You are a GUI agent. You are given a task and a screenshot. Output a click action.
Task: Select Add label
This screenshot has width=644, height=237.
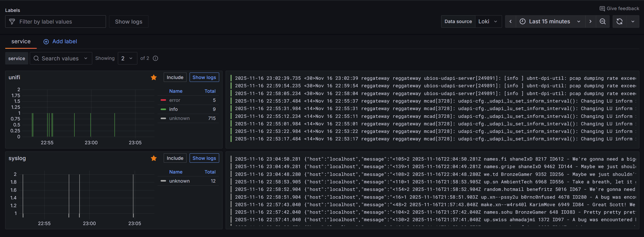click(65, 41)
